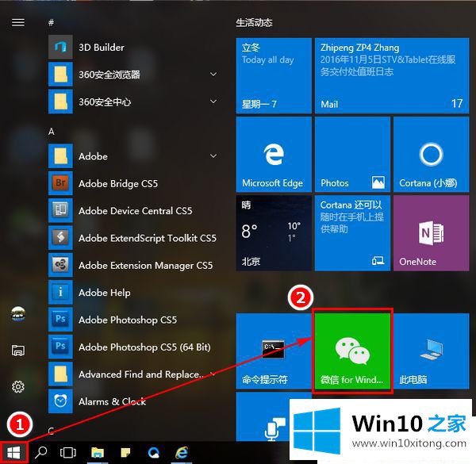Open 此电脑 tile
This screenshot has width=476, height=464.
431,351
